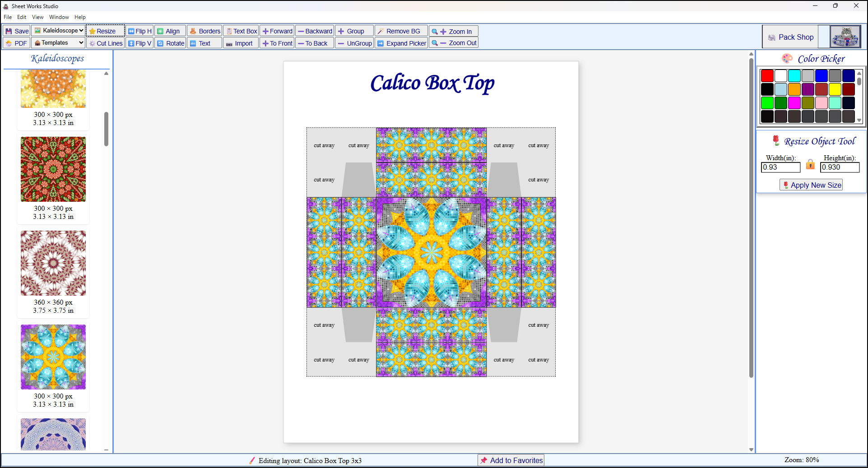
Task: Click Add to Favorites
Action: pyautogui.click(x=511, y=460)
